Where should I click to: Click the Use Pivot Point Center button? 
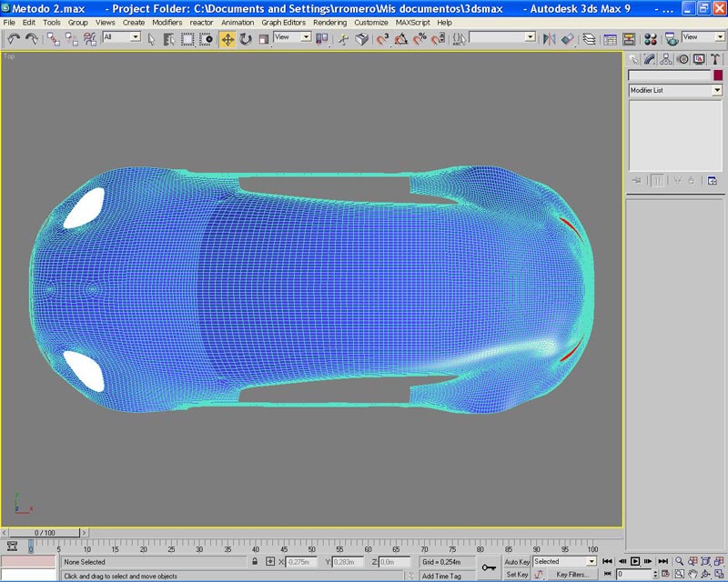(322, 39)
